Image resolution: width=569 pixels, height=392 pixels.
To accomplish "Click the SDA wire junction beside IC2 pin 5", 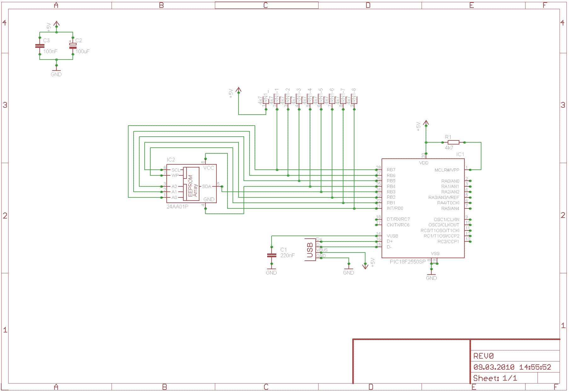I will coord(222,186).
